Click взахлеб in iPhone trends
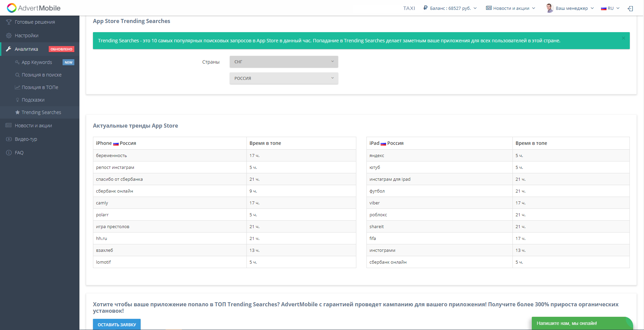The height and width of the screenshot is (330, 644). tap(104, 250)
